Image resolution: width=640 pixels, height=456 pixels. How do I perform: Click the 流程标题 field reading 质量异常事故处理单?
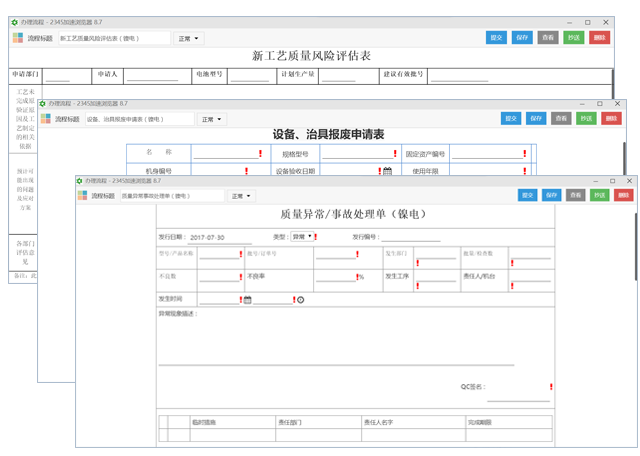point(172,196)
